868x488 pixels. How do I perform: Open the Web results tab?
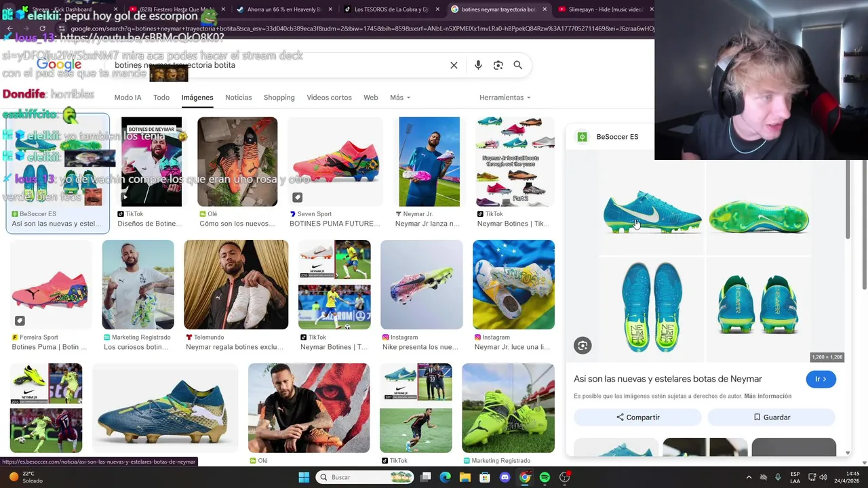point(371,98)
